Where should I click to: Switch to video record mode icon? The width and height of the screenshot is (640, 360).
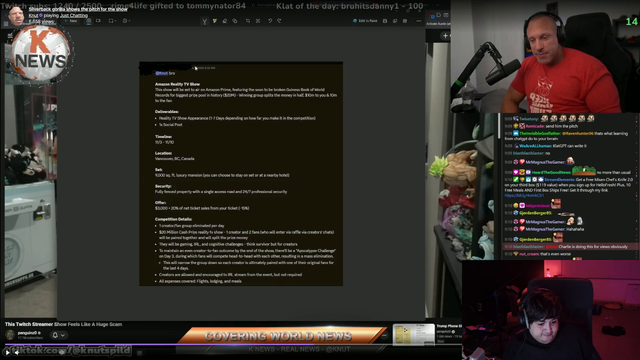[x=98, y=21]
